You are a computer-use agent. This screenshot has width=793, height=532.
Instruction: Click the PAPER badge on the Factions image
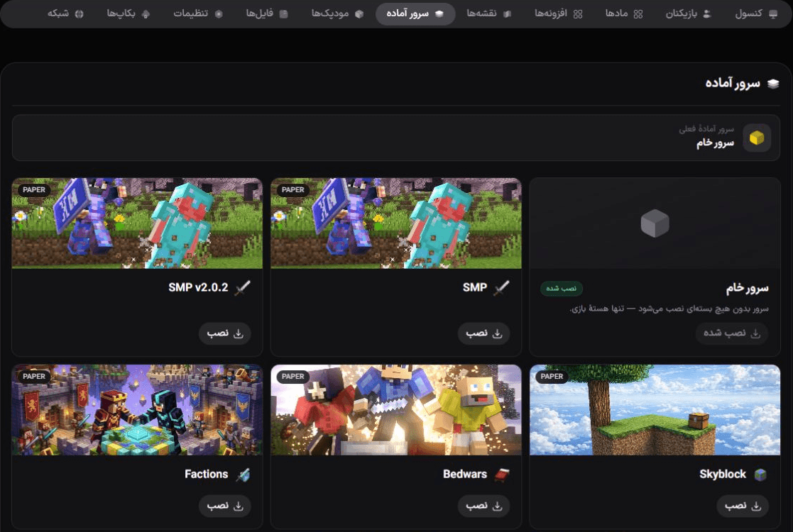34,377
